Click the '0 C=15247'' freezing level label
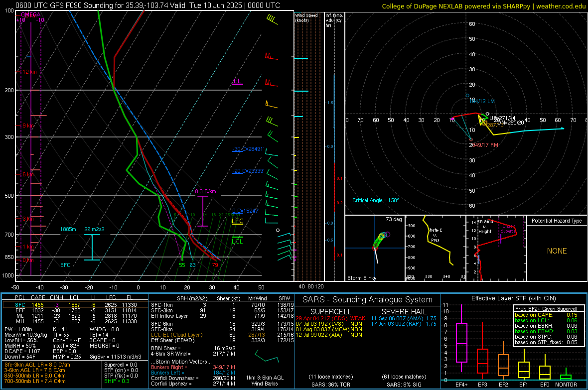This screenshot has height=390, width=588. coord(246,211)
